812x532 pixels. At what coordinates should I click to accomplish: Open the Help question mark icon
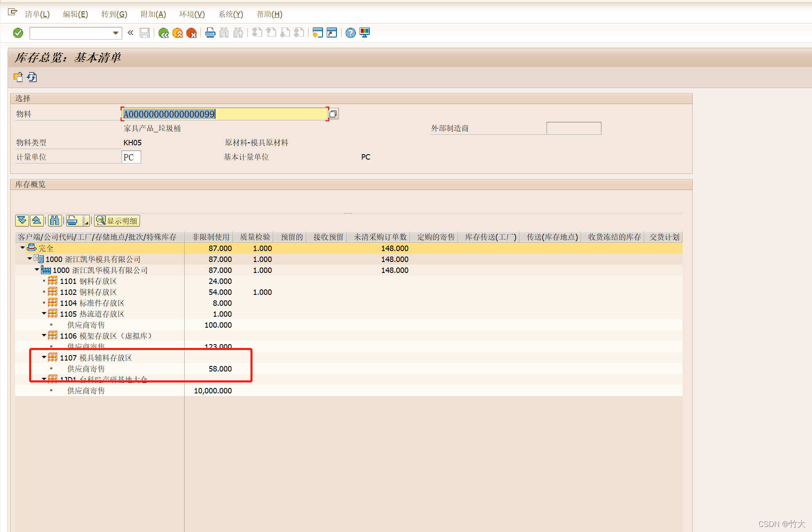click(x=350, y=33)
